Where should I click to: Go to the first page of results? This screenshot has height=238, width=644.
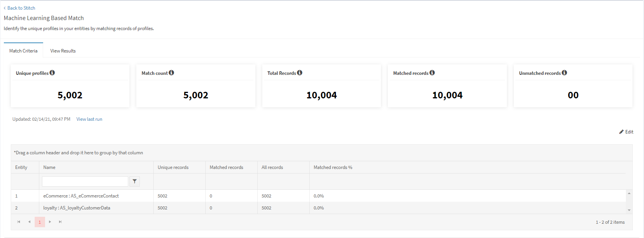point(18,222)
